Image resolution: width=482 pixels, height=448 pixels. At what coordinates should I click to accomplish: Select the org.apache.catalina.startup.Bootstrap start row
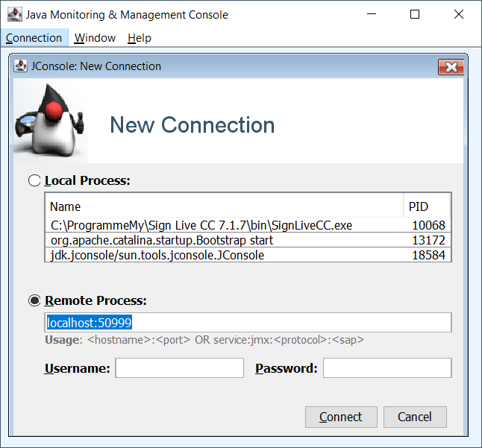click(248, 240)
